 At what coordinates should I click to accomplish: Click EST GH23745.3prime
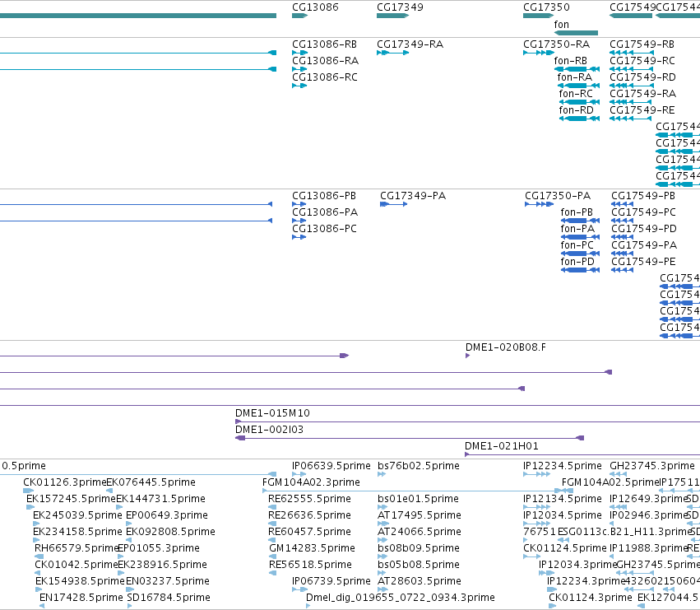[652, 466]
